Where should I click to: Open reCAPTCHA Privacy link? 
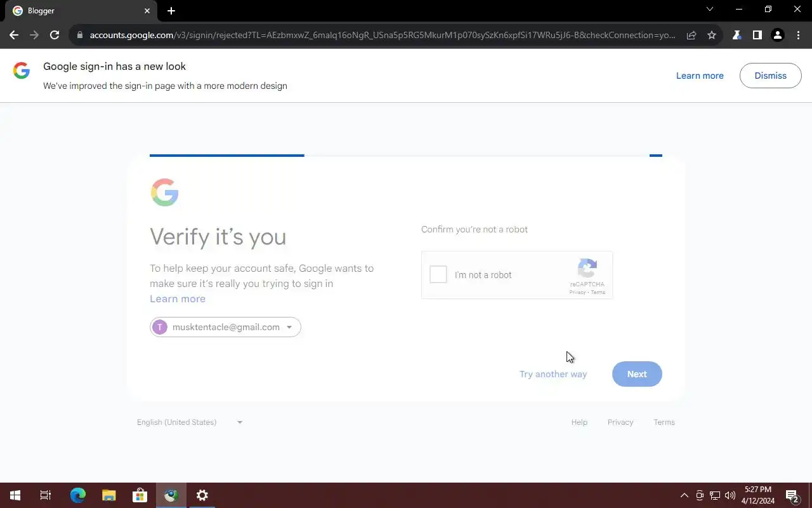point(577,293)
